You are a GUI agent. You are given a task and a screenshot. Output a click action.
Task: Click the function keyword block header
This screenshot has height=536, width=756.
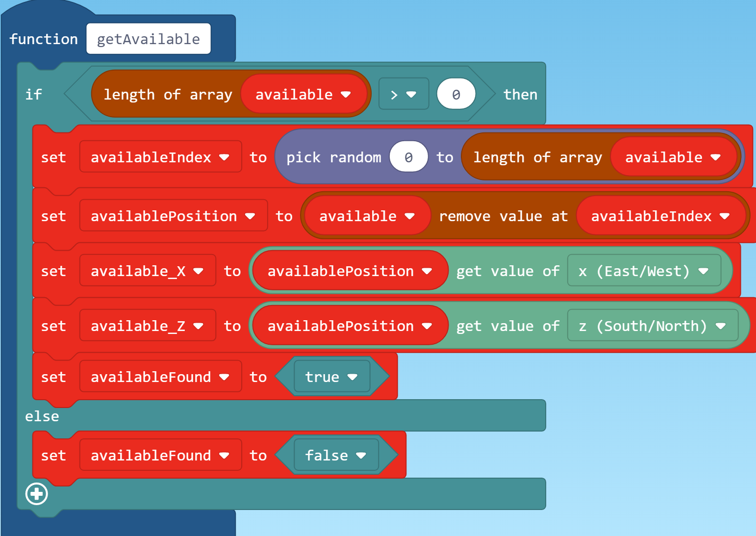44,39
